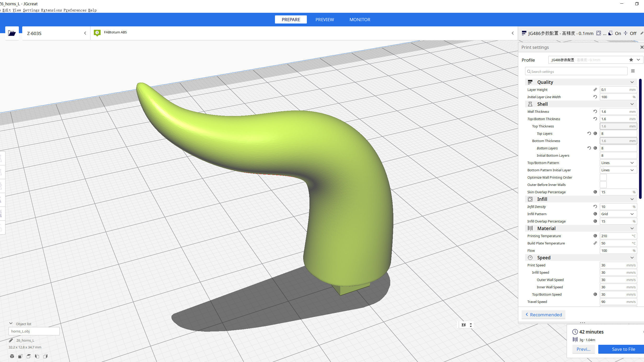Select left side view cube icon

pyautogui.click(x=37, y=356)
